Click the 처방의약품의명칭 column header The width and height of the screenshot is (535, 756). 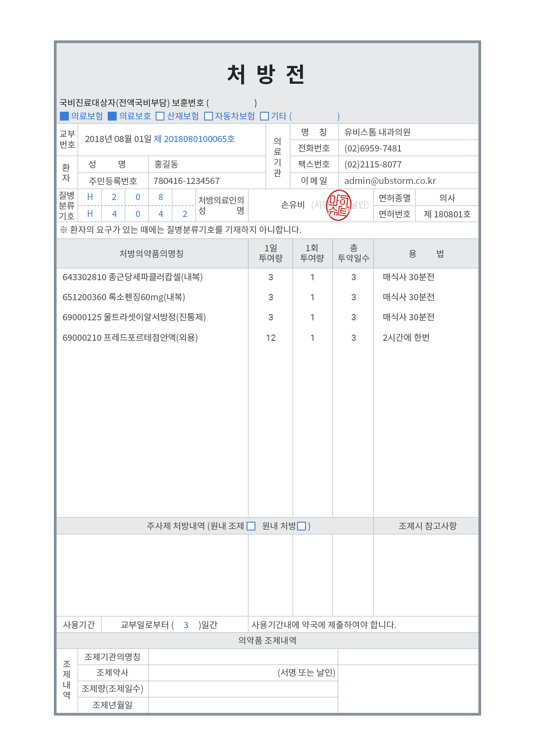pos(152,253)
